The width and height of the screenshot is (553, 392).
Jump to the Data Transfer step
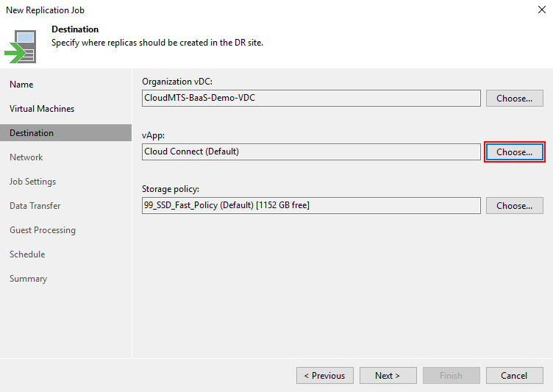click(x=35, y=206)
